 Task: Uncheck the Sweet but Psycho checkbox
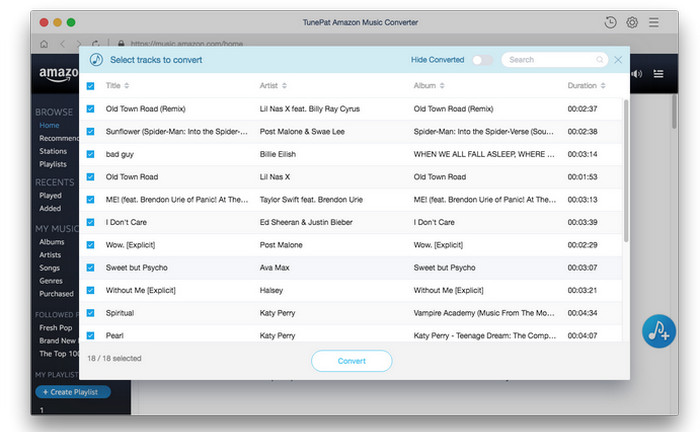click(x=91, y=268)
